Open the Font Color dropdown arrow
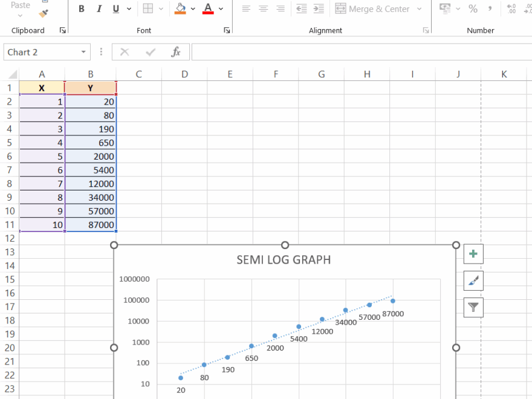Screen dimensions: 532x399 coord(221,9)
